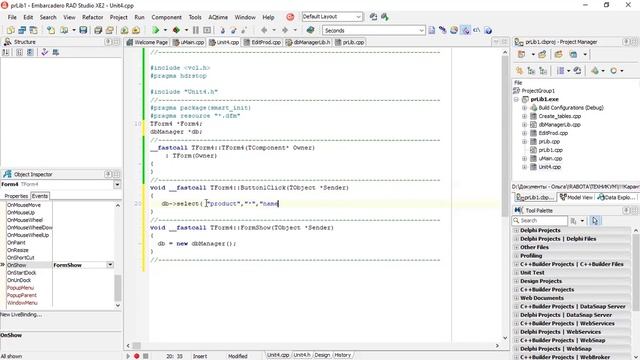Expand the Unit Test palette category
Screen dimensions: 640x360
[516, 273]
